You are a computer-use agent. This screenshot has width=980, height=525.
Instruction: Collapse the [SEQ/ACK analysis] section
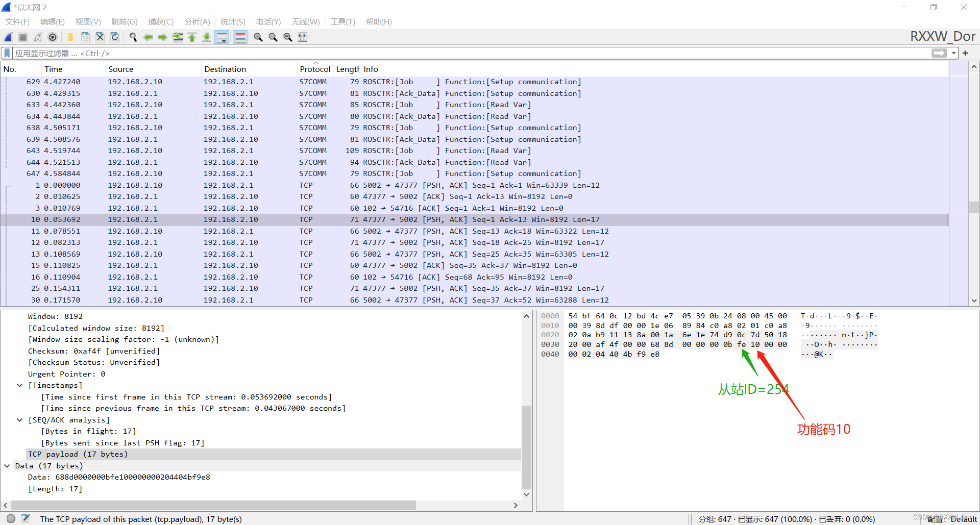pos(20,420)
